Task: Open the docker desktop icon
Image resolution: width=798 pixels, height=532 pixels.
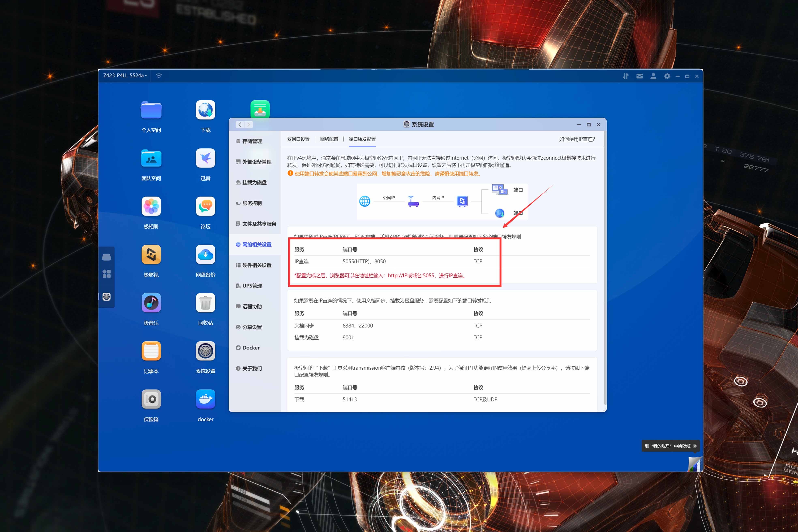Action: [x=205, y=399]
